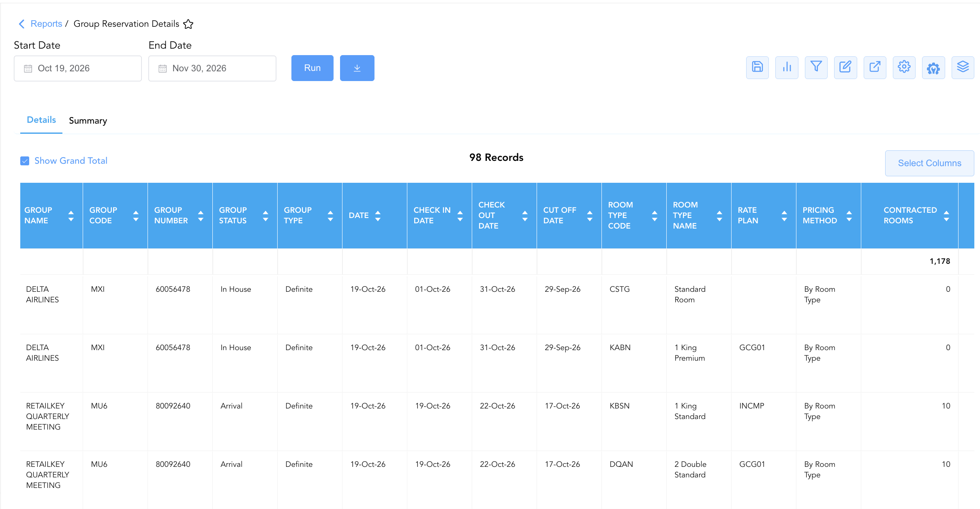
Task: Sort by Group Status column arrows
Action: pos(265,216)
